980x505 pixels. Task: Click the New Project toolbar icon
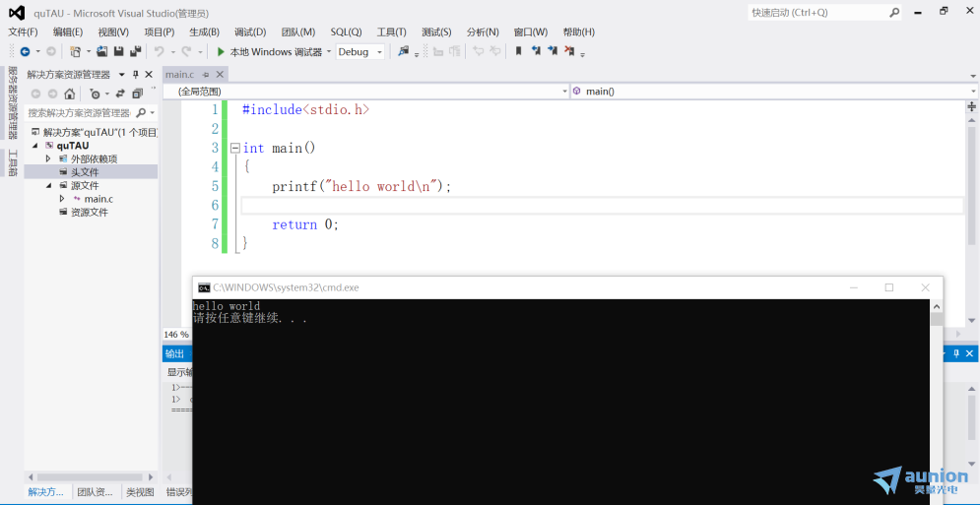click(75, 52)
